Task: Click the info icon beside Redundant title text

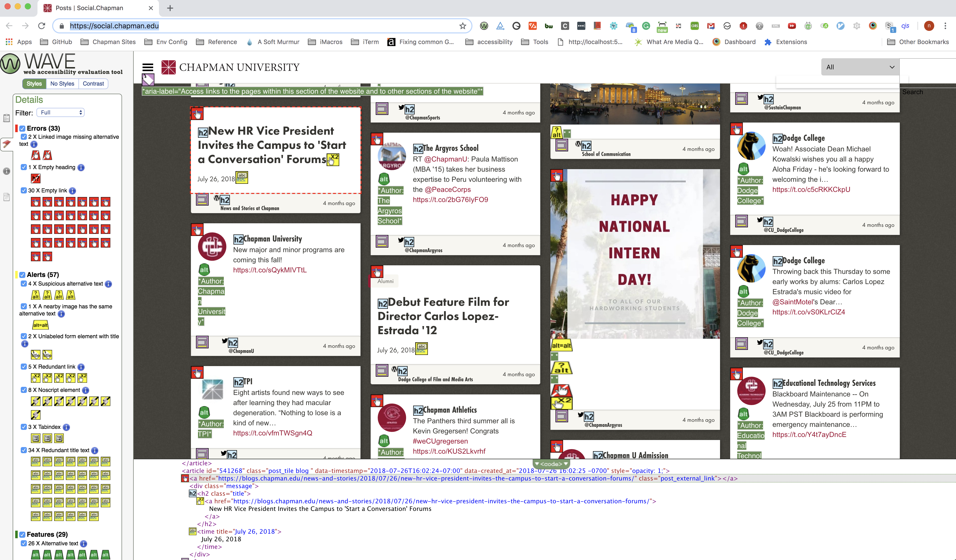Action: coord(95,450)
